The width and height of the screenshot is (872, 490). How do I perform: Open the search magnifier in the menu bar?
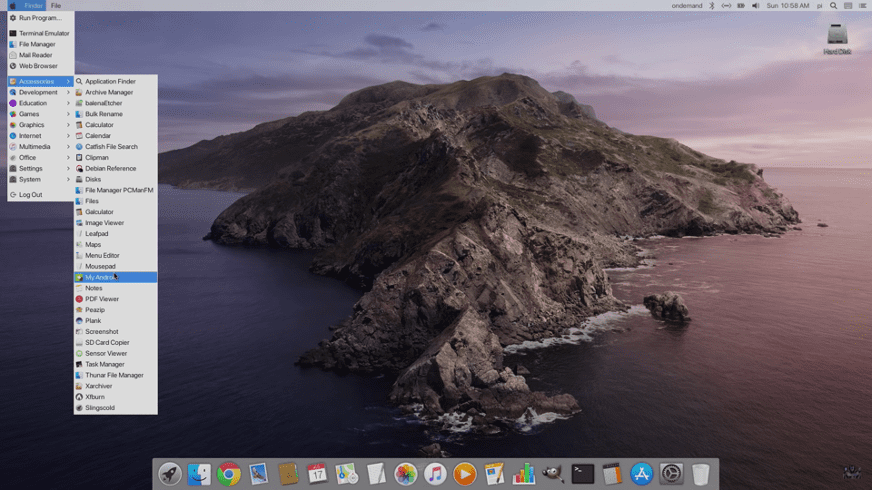(x=833, y=6)
